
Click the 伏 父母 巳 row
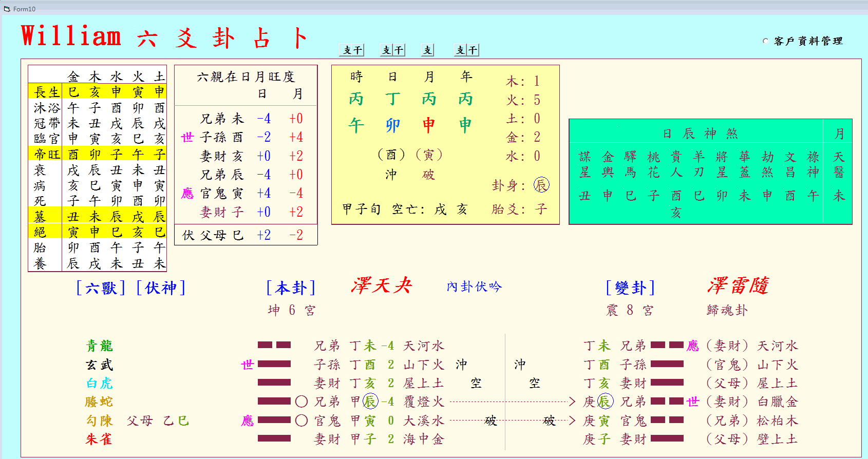246,235
